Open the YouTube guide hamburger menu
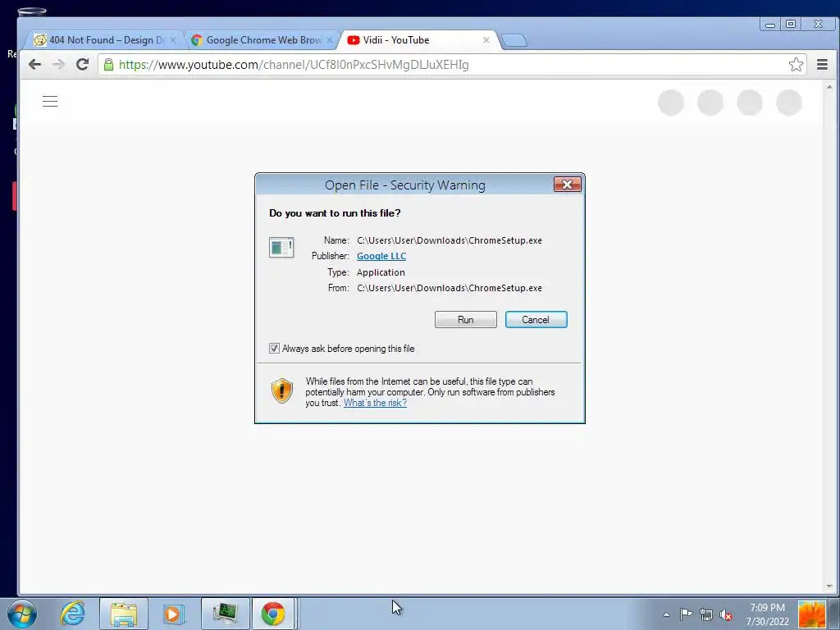Image resolution: width=840 pixels, height=630 pixels. [x=50, y=101]
